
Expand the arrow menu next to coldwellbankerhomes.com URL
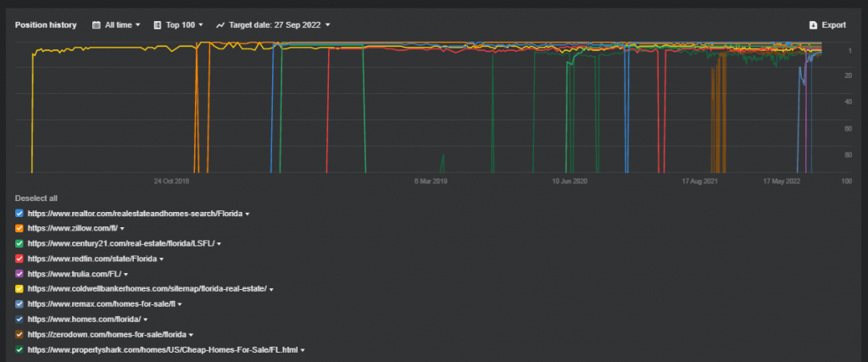click(x=272, y=289)
